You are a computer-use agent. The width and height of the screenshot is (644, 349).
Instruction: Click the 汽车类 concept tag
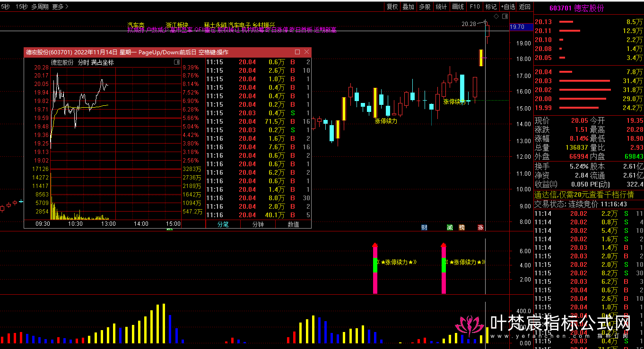coord(136,25)
